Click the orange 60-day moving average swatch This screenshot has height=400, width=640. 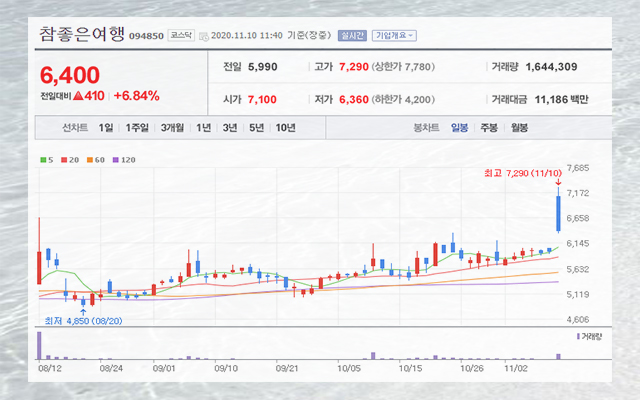(89, 160)
